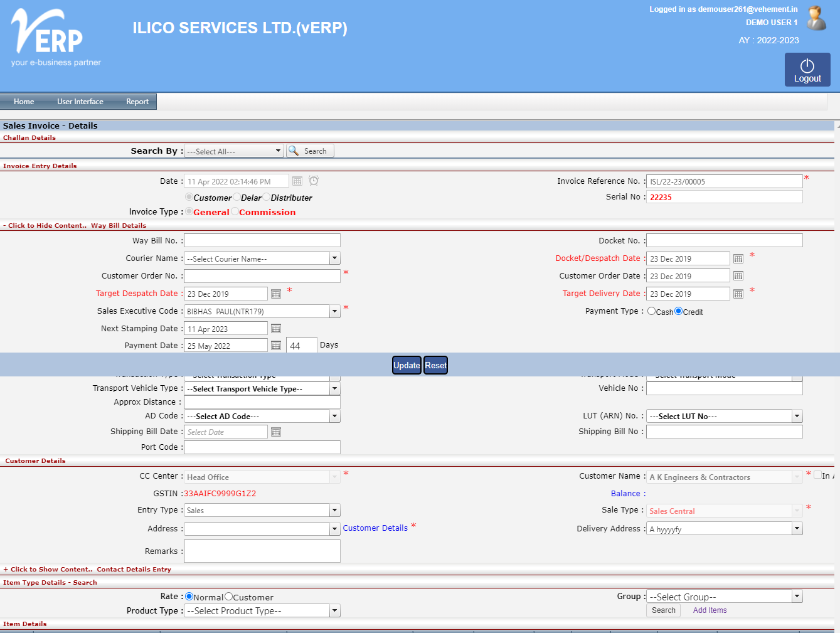
Task: Open the customer Address dropdown
Action: pyautogui.click(x=262, y=529)
